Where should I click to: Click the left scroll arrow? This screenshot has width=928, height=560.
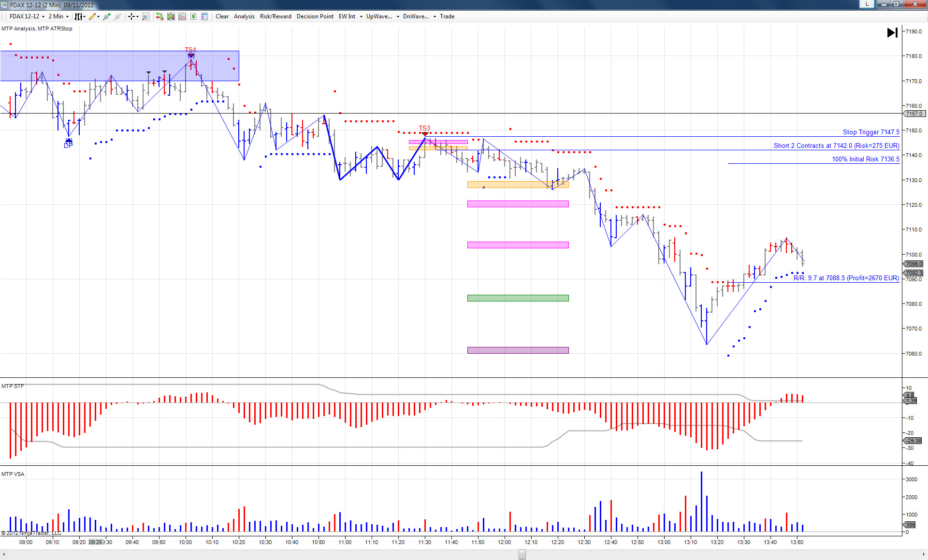click(x=4, y=555)
